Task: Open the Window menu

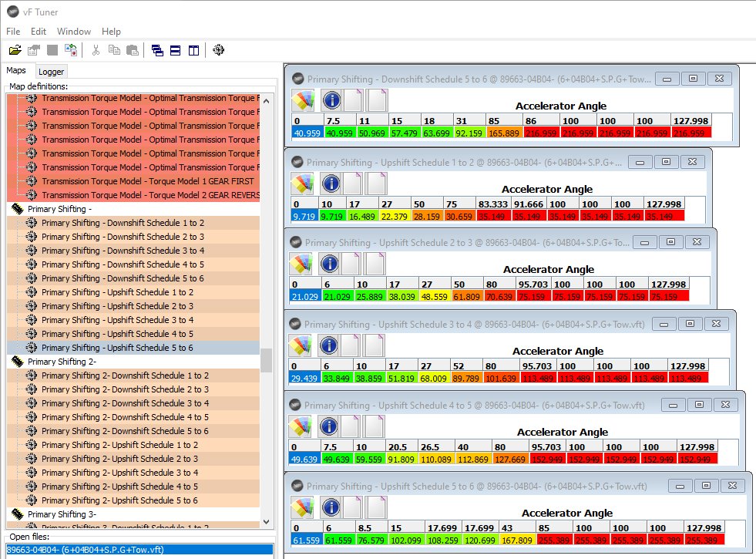Action: [x=74, y=32]
